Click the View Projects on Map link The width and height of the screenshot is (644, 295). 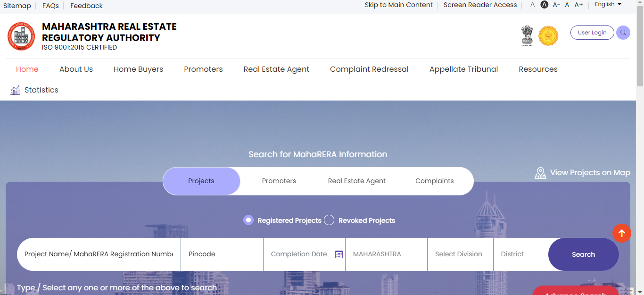590,173
